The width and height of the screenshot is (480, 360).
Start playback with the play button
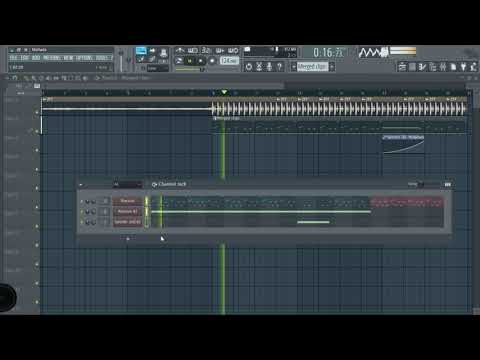pos(190,61)
